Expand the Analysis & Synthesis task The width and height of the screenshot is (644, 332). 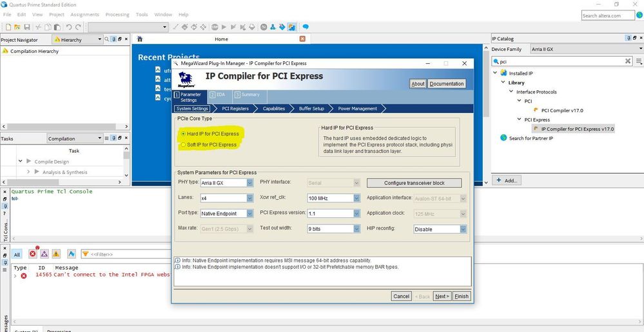coord(28,171)
